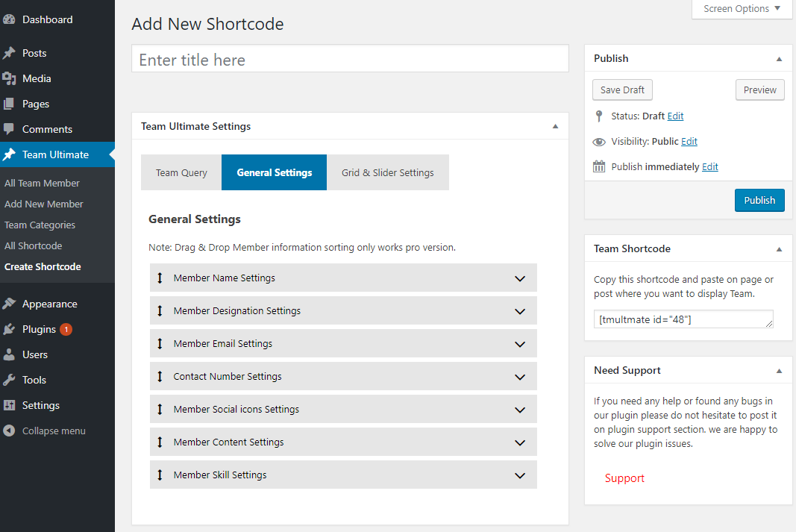The image size is (796, 532).
Task: Open the Screen Options dropdown
Action: click(x=742, y=9)
